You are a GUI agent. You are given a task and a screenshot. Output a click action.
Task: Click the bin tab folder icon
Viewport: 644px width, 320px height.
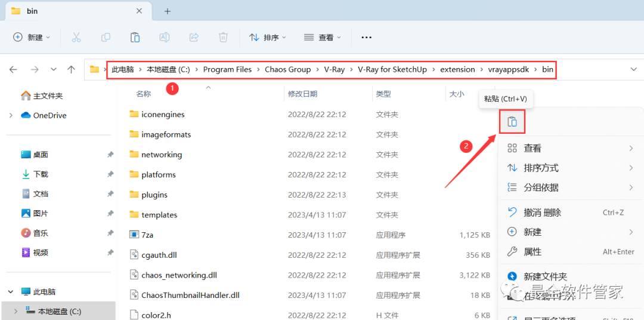coord(16,11)
